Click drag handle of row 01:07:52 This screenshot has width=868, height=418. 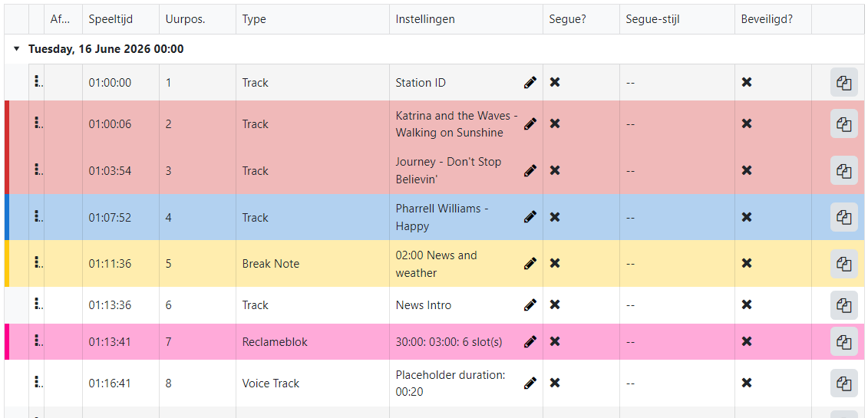pyautogui.click(x=37, y=217)
